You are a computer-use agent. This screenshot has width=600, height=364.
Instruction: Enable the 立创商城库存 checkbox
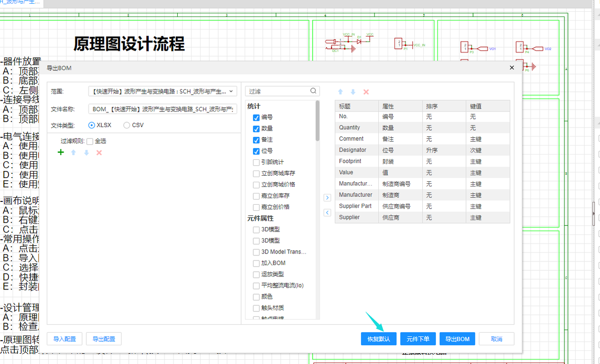[256, 173]
